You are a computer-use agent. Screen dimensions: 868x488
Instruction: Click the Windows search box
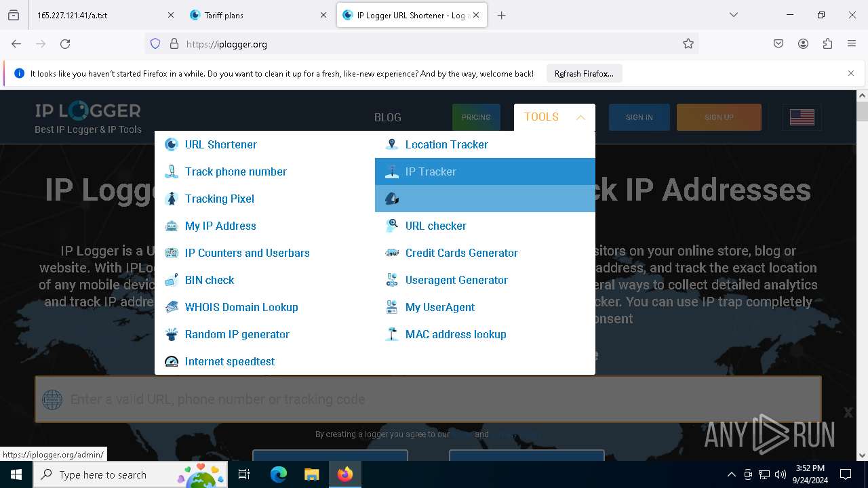tap(132, 474)
